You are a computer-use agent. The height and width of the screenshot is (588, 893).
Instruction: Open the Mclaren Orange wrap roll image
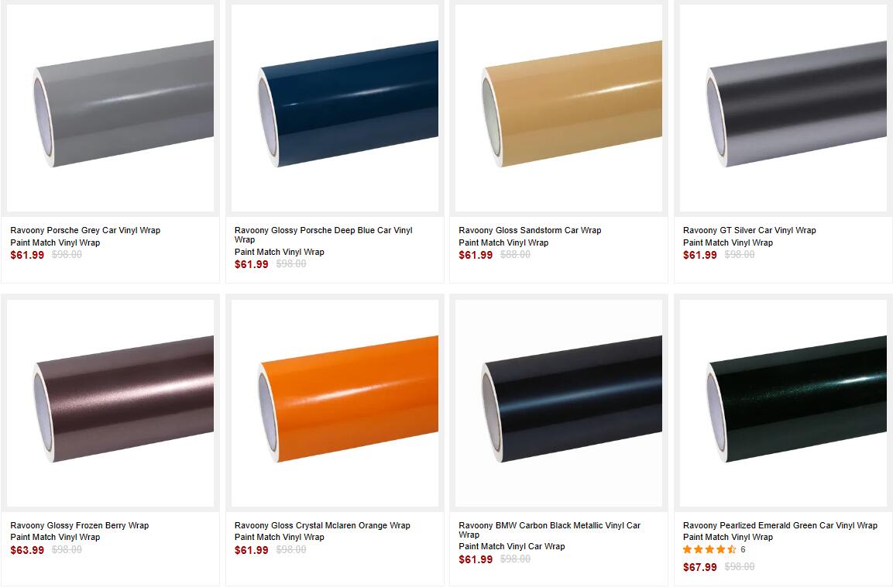point(335,404)
